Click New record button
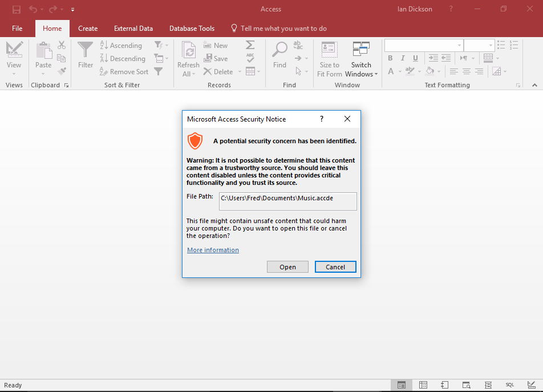This screenshot has height=392, width=543. 216,46
